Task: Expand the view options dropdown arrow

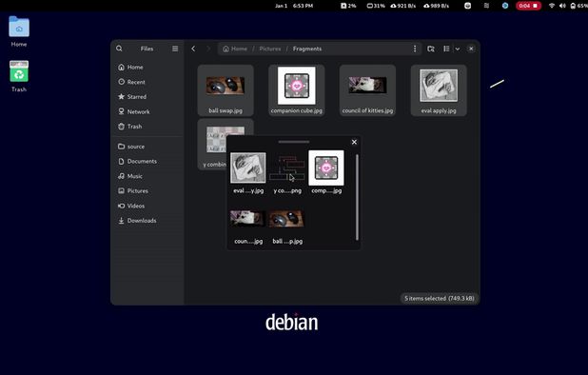Action: [458, 49]
